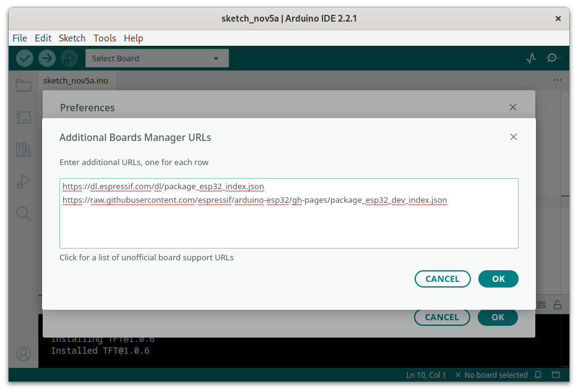Image resolution: width=578 pixels, height=392 pixels.
Task: Open the Sketch menu
Action: tap(72, 38)
